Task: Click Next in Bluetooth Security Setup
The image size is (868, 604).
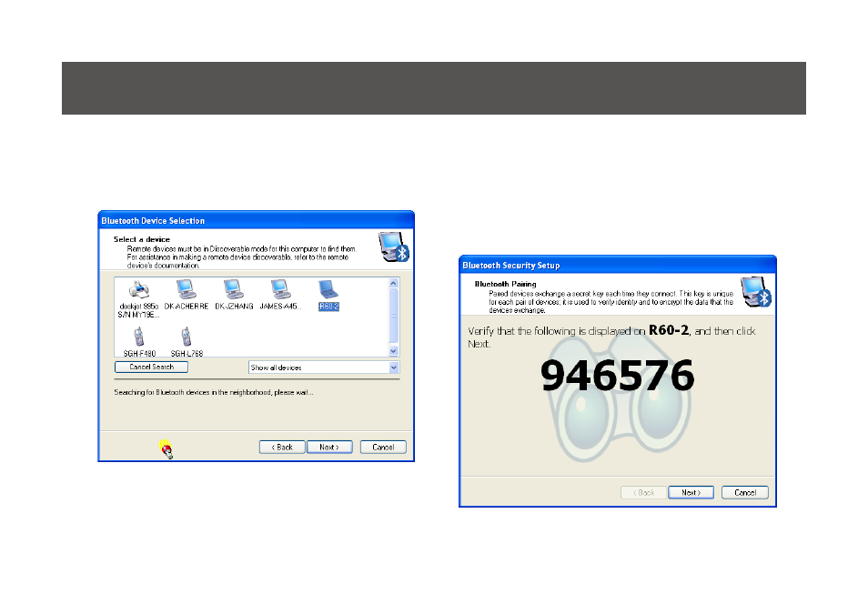Action: (691, 493)
